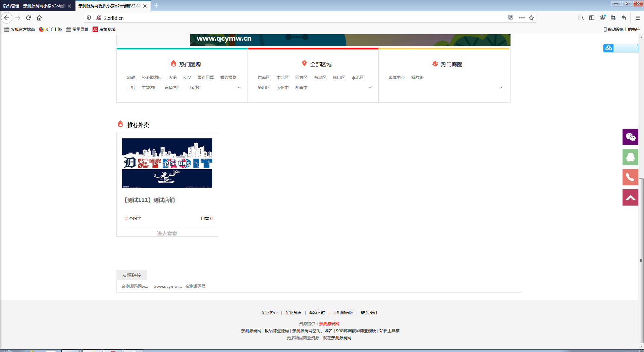Click the phone contact icon

[630, 177]
